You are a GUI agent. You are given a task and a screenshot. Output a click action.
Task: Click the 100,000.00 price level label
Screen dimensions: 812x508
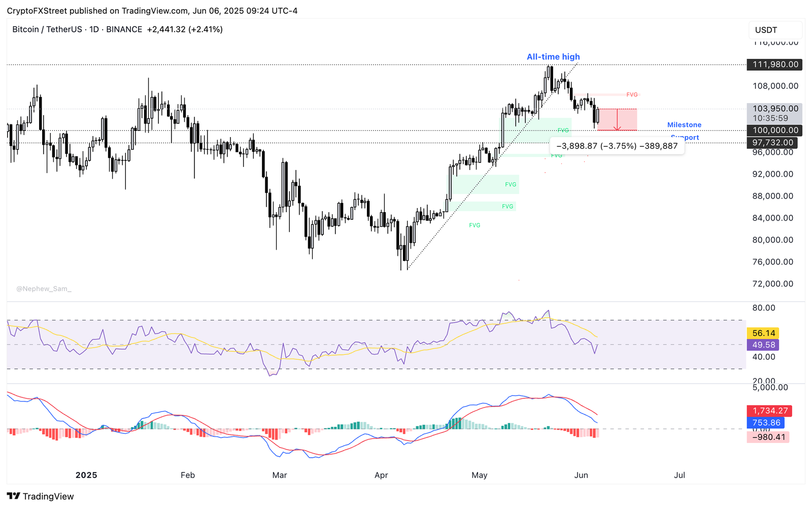[x=775, y=130]
